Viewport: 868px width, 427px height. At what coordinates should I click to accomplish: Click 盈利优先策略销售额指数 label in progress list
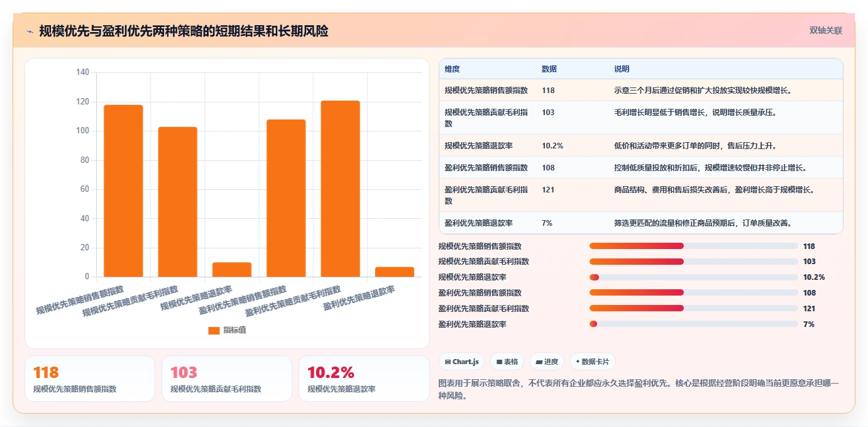[480, 293]
